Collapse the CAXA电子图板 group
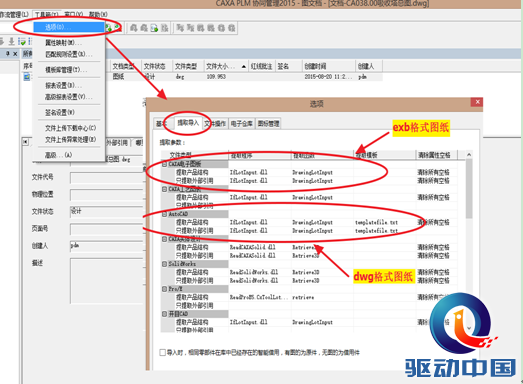This screenshot has width=523, height=384. pyautogui.click(x=164, y=164)
